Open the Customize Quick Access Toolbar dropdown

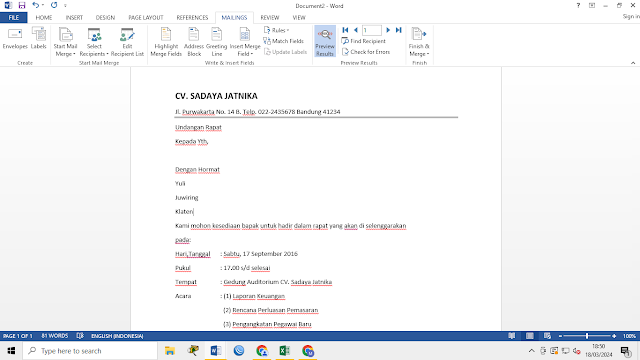65,6
